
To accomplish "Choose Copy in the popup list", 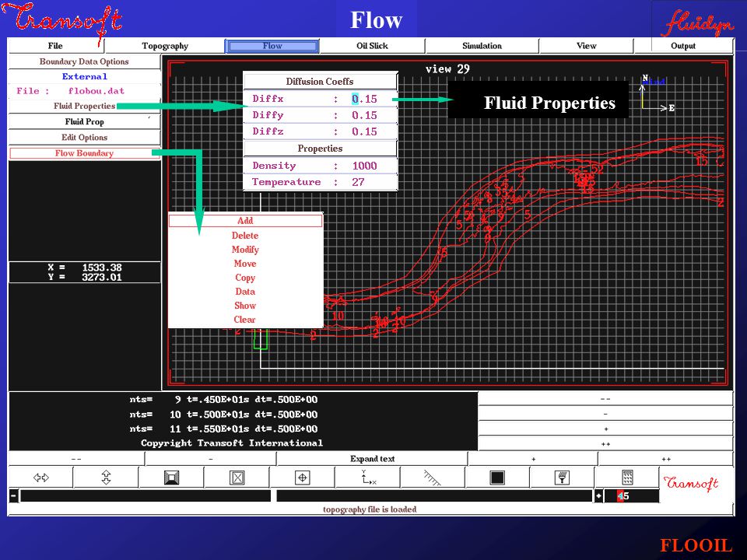I will click(245, 278).
